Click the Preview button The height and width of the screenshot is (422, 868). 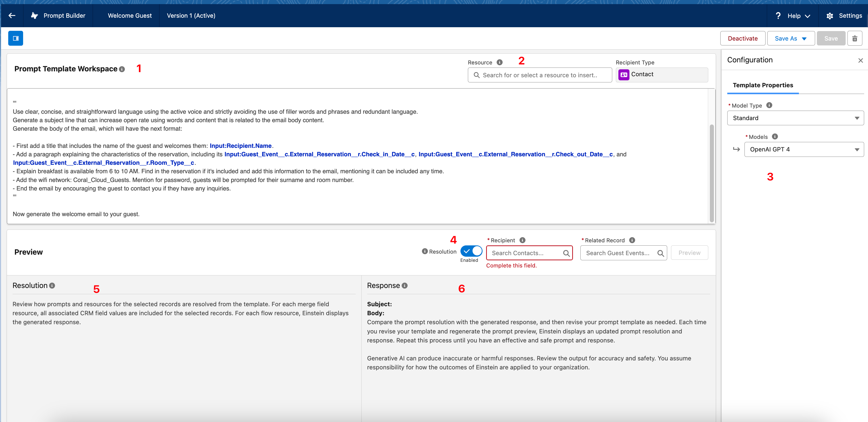[689, 253]
